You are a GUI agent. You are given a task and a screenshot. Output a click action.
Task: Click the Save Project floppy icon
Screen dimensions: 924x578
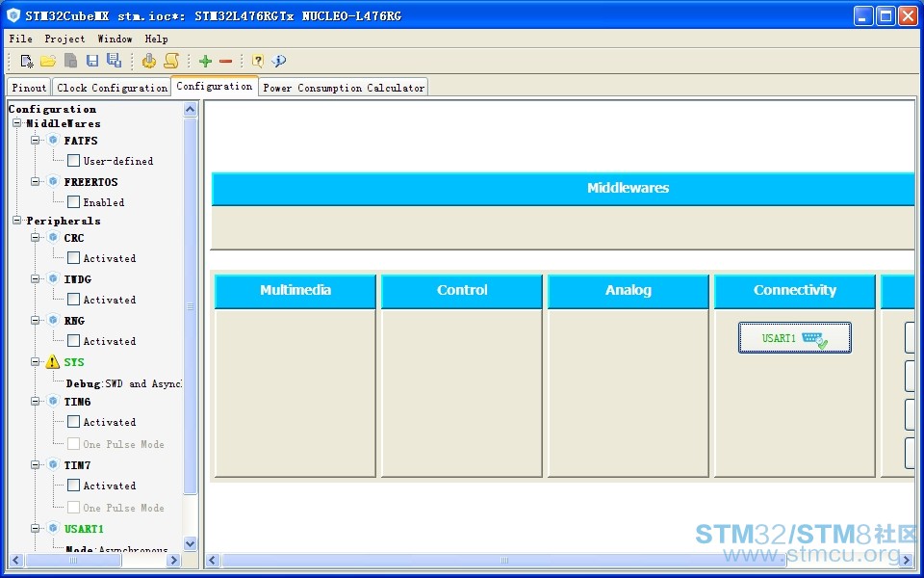[92, 61]
